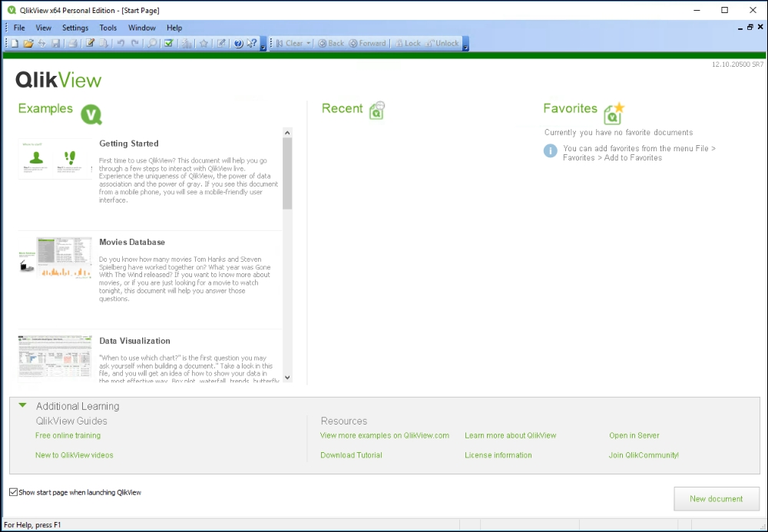The image size is (768, 532).
Task: Click 'For Help, press F1' status text
Action: tap(32, 524)
